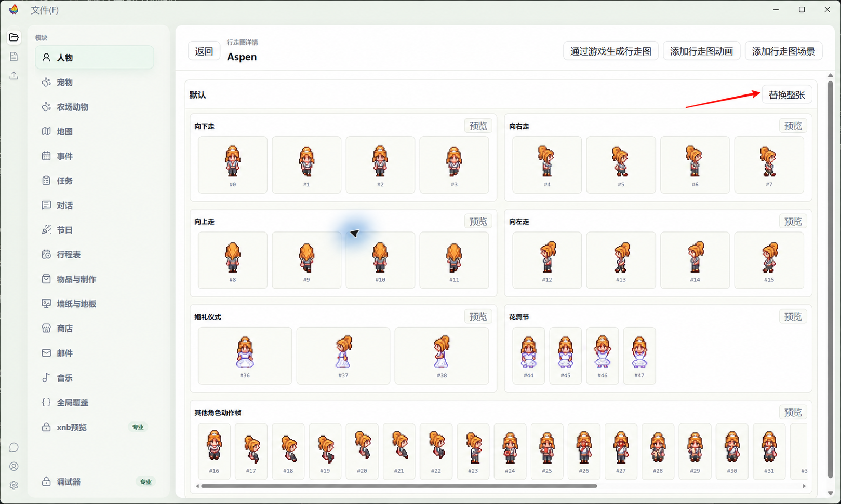The image size is (841, 504).
Task: Click 添加行走图动画 button
Action: (701, 51)
